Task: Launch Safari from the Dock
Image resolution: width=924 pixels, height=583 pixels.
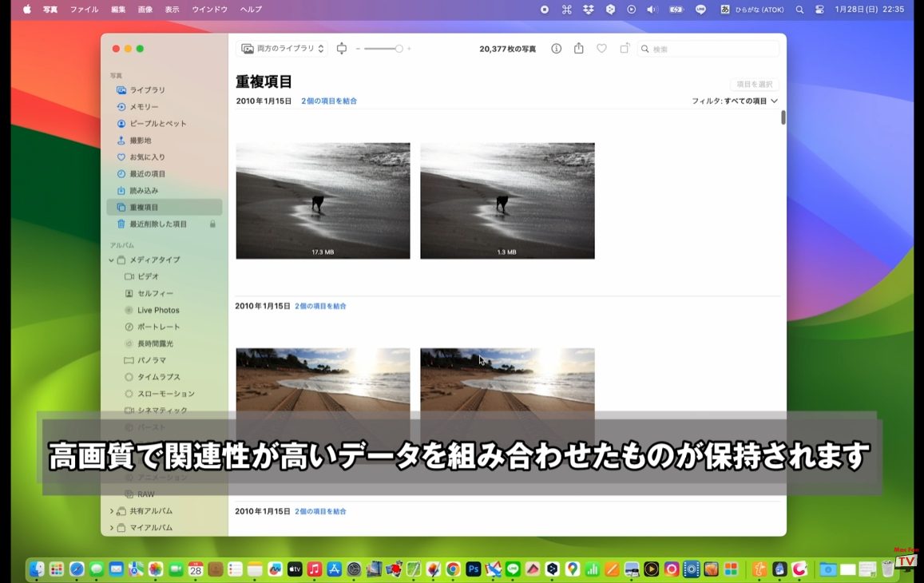Action: tap(77, 569)
